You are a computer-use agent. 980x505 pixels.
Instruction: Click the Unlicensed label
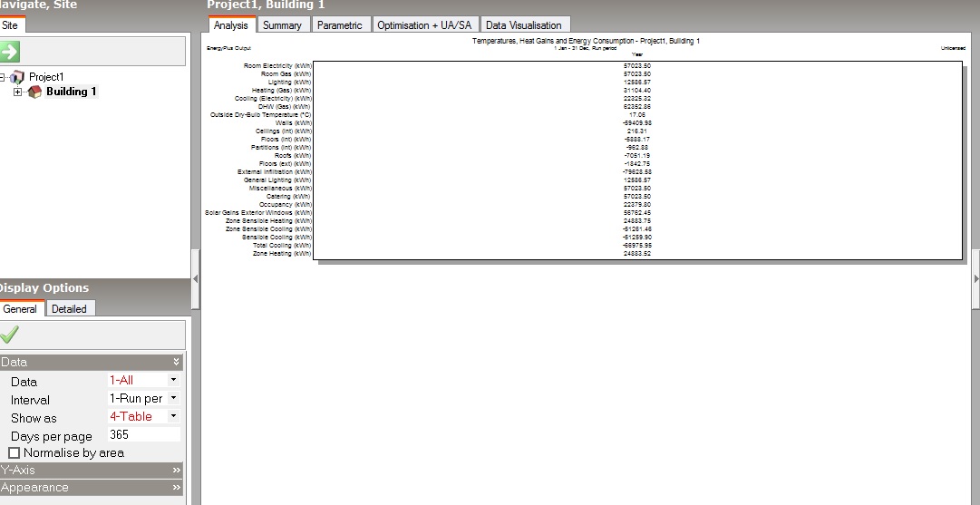(953, 48)
